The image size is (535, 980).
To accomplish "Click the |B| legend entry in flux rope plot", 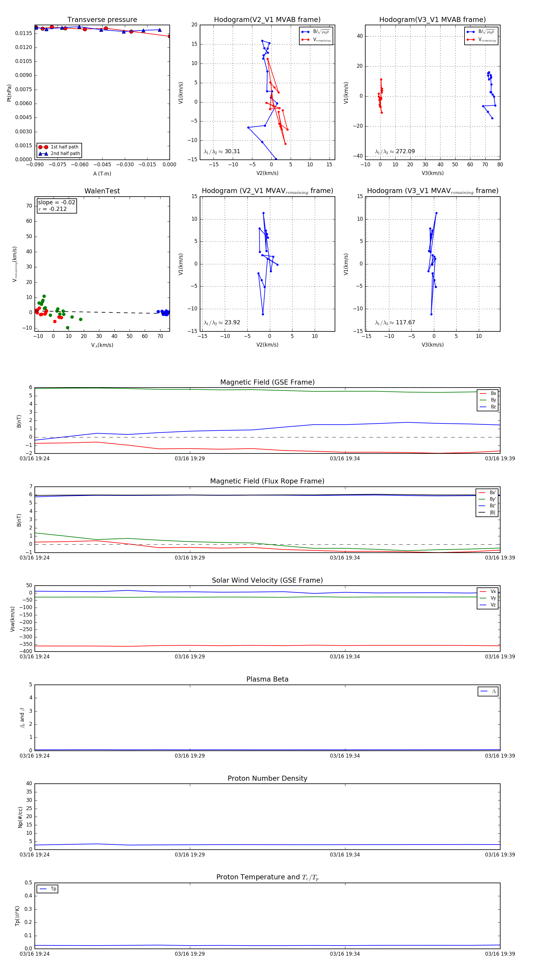I will coord(487,513).
